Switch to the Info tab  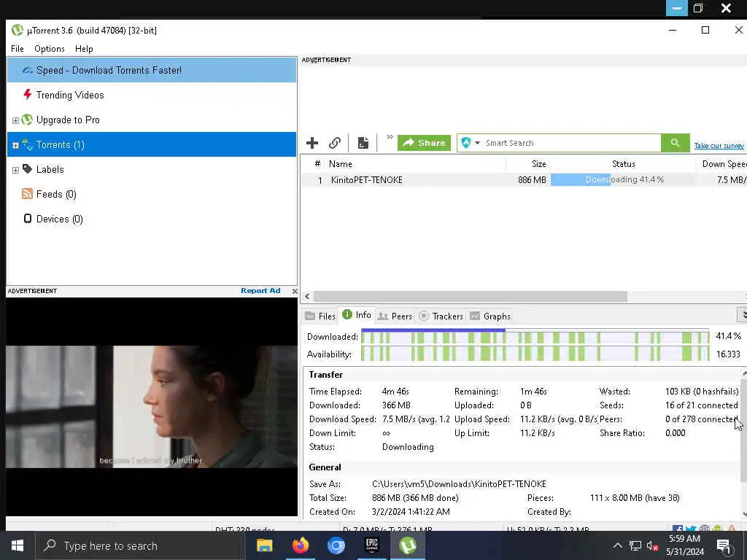357,315
